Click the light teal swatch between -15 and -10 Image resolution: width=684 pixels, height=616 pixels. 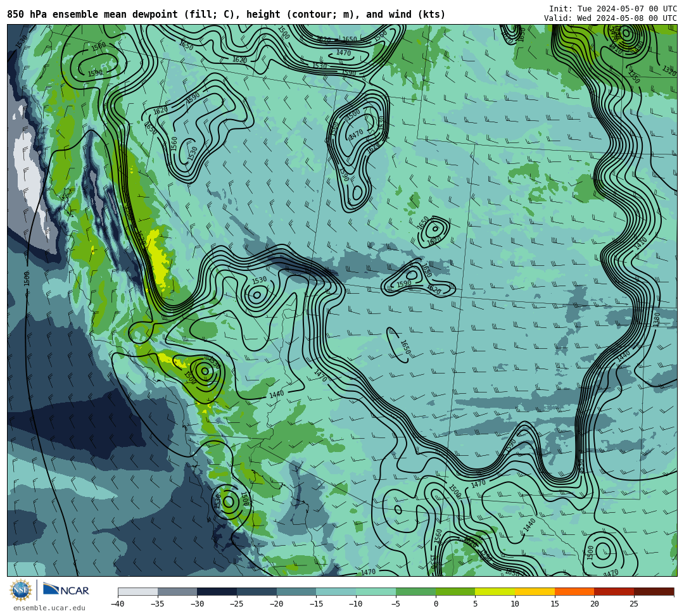click(x=336, y=591)
